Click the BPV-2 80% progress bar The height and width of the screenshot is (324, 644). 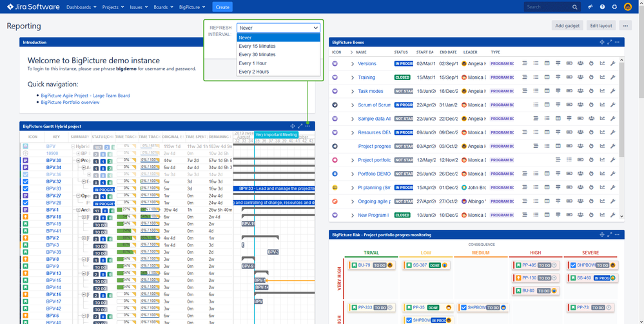126,238
